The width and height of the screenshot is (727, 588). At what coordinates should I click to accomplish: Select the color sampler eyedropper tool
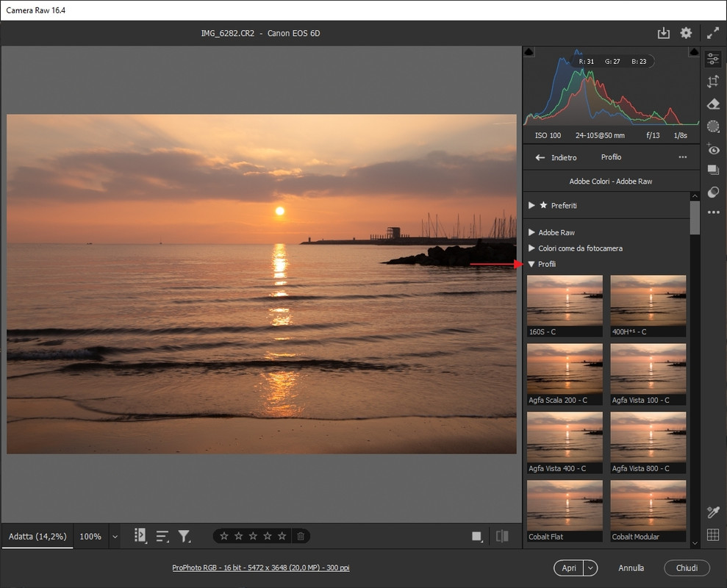[712, 512]
